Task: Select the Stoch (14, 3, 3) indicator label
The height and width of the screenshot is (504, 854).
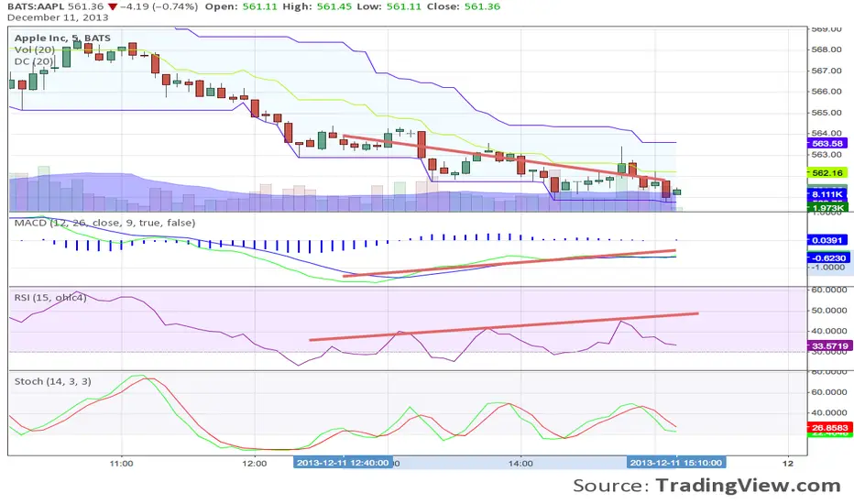Action: pos(53,381)
